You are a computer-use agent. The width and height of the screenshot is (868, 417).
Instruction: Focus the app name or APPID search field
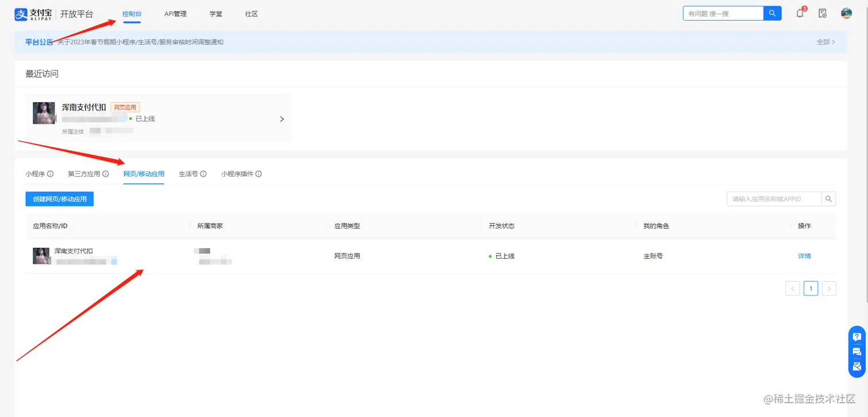coord(774,199)
